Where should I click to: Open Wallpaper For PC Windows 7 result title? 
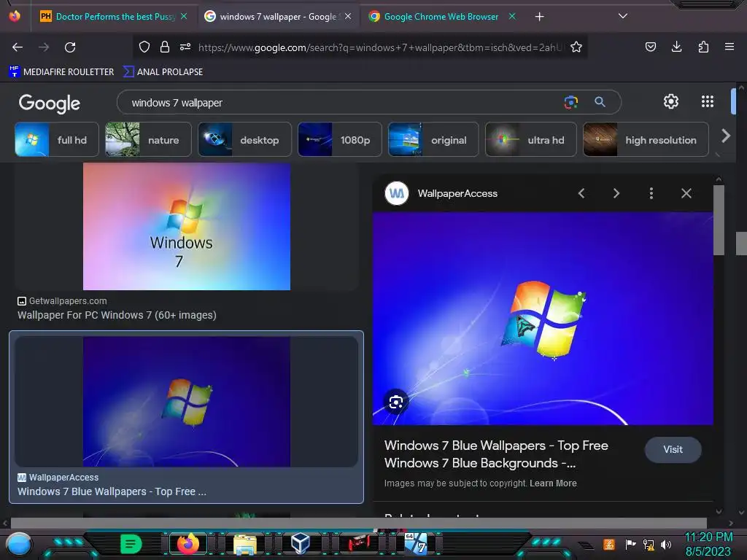pos(117,315)
